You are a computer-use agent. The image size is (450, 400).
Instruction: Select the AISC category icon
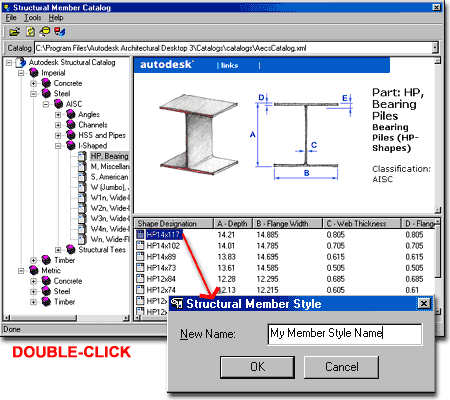(59, 104)
